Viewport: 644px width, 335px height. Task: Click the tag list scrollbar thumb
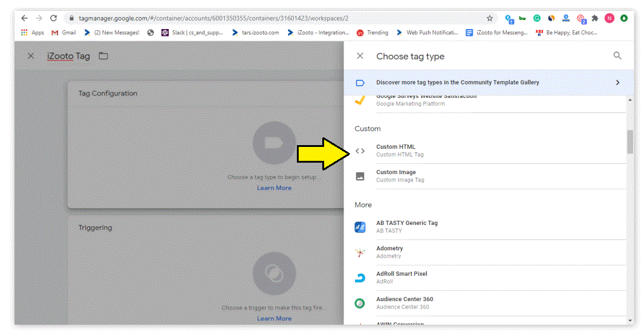click(630, 141)
